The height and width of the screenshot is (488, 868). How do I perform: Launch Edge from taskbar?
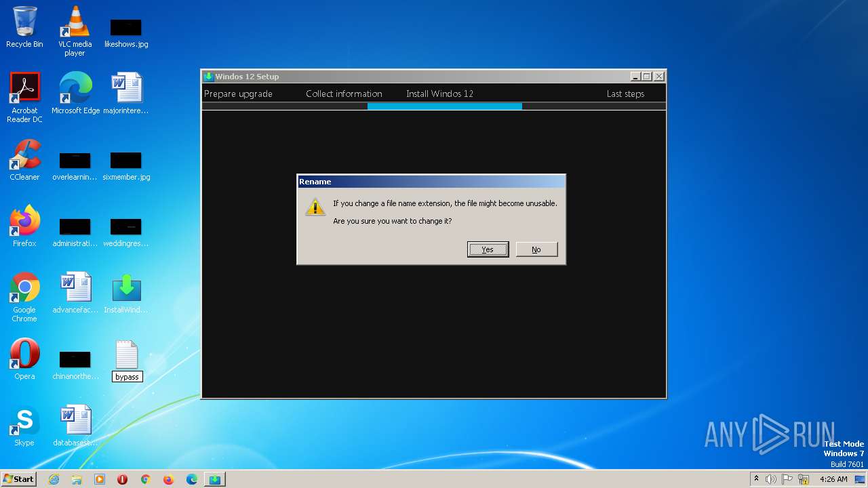click(191, 479)
